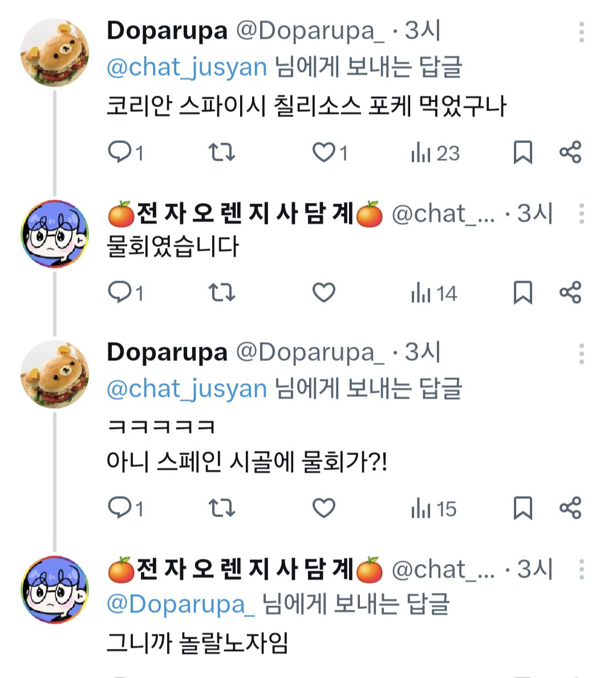The height and width of the screenshot is (678, 616).
Task: Open more options on 스페인 시골에 물회가 tweet
Action: pos(582,354)
